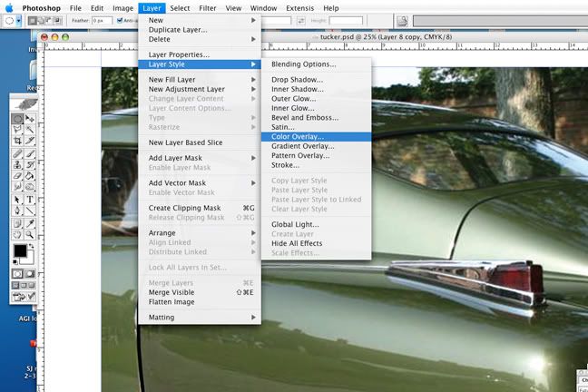The image size is (588, 392).
Task: Open the Filter menu
Action: click(x=208, y=8)
